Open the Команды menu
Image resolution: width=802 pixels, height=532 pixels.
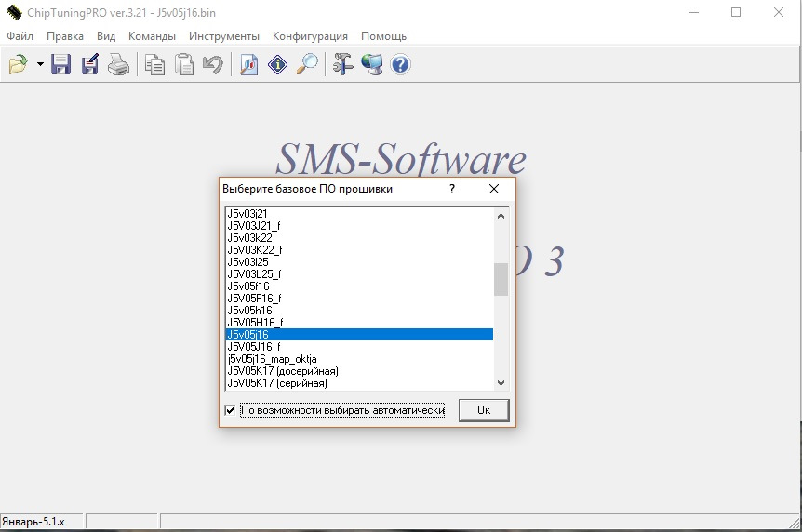pos(152,36)
